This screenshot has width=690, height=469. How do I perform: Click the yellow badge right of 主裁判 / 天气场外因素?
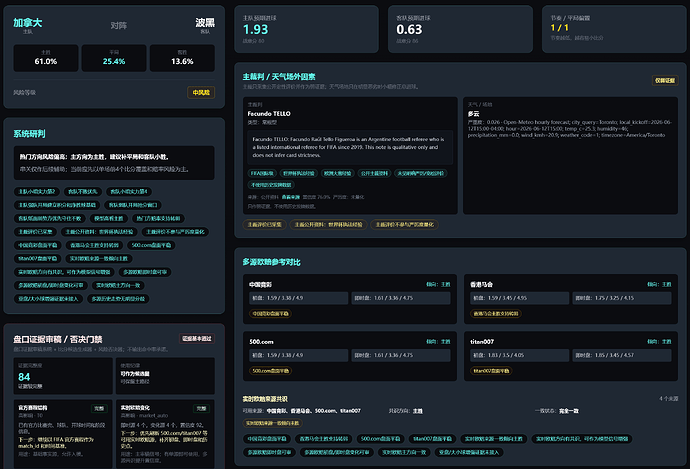point(664,81)
